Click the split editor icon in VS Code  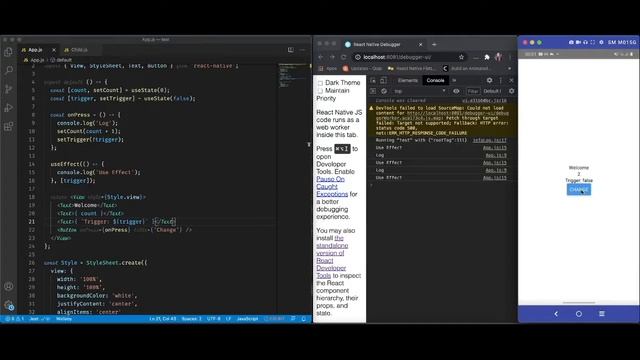[x=291, y=50]
